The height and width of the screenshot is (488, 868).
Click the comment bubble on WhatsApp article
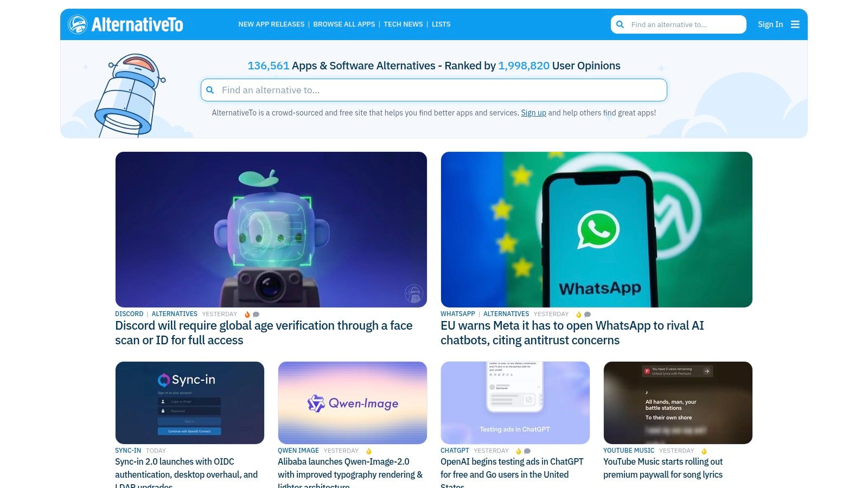588,314
